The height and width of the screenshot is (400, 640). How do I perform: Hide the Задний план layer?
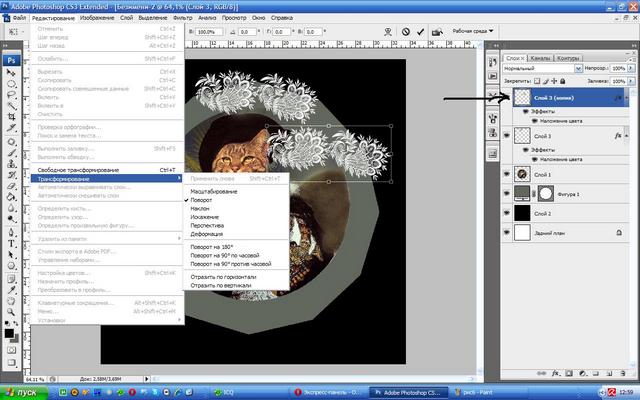pos(507,233)
